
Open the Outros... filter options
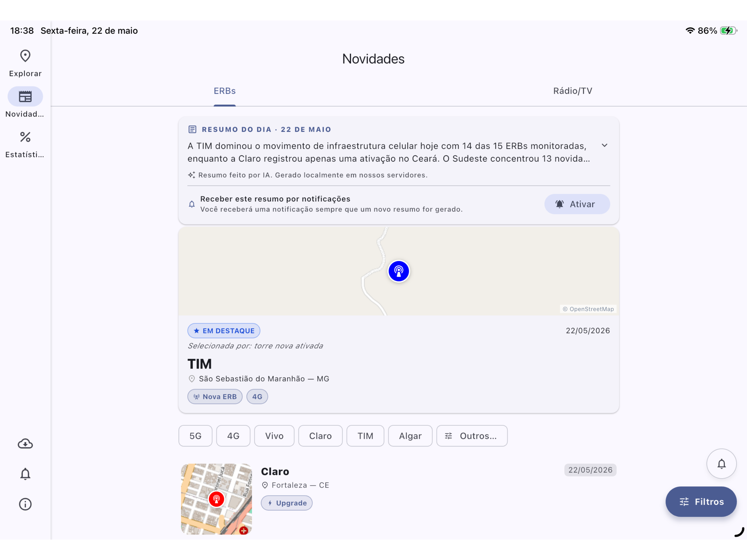[472, 436]
